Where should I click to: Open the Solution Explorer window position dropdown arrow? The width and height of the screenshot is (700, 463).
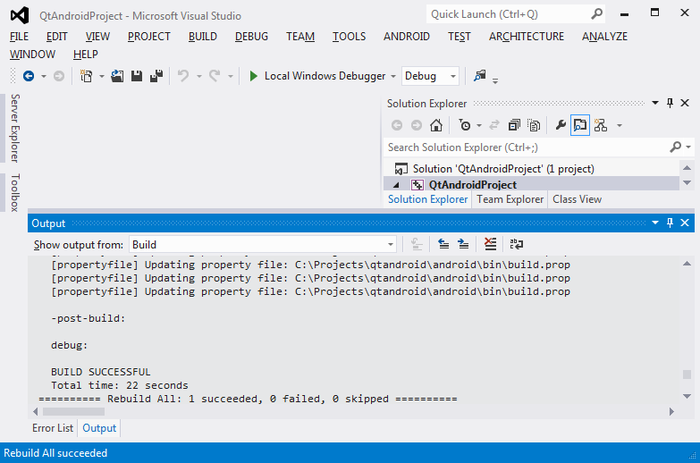coord(655,103)
